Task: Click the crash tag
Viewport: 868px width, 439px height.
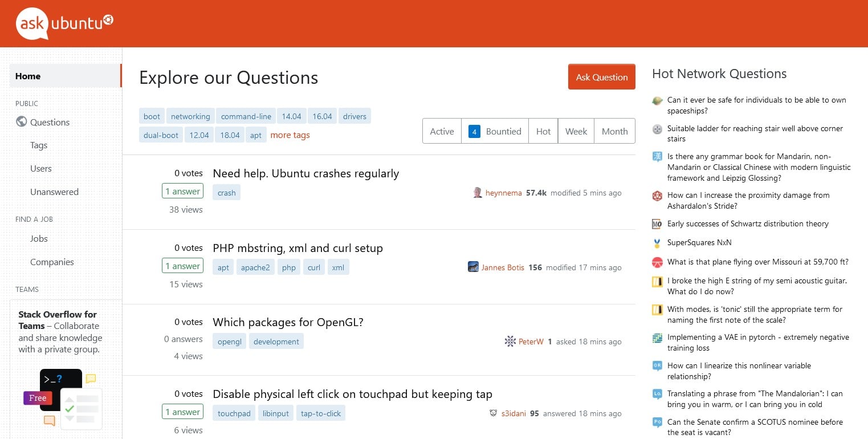Action: coord(227,193)
